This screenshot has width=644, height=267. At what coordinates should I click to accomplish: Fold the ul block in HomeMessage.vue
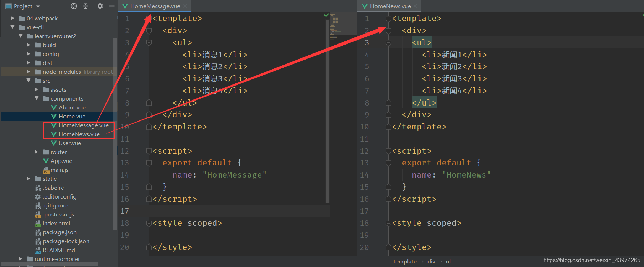click(149, 43)
